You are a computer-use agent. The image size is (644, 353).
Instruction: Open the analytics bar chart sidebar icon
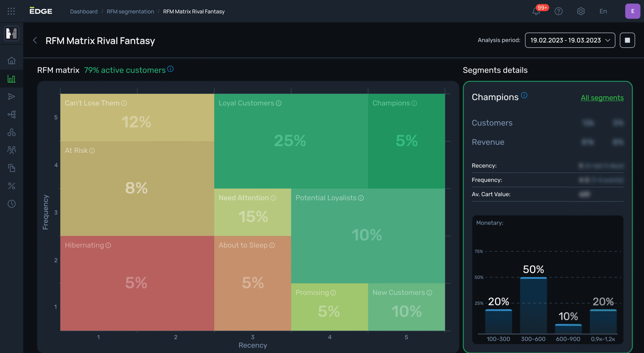(x=12, y=79)
